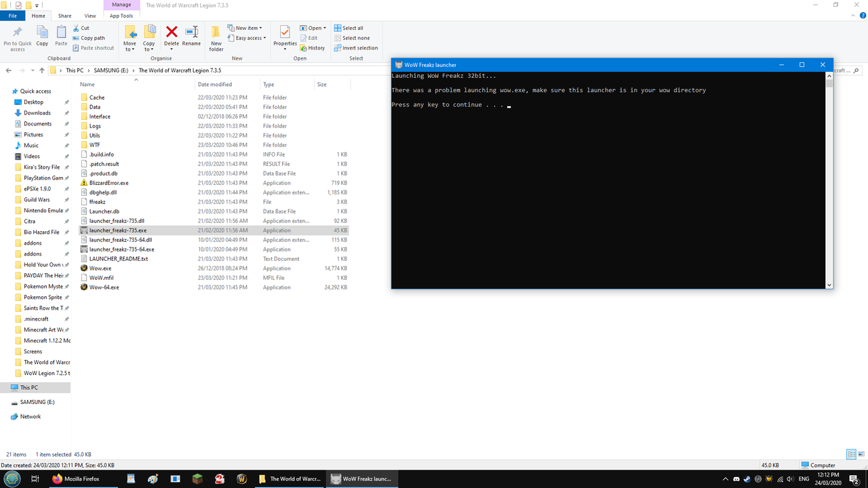Screen dimensions: 868x488
Task: Click Select none in the ribbon
Action: pos(352,38)
